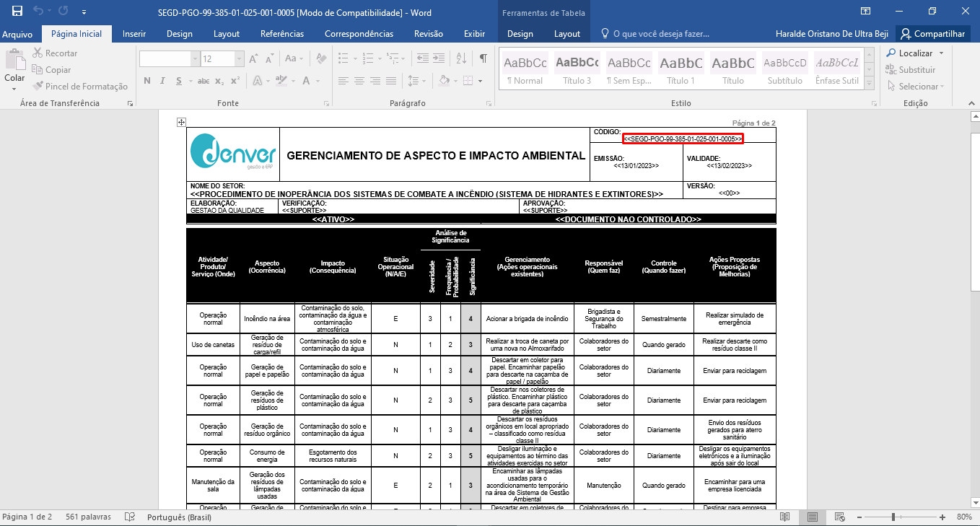980x526 pixels.
Task: Click the zoom slider handle
Action: click(893, 517)
